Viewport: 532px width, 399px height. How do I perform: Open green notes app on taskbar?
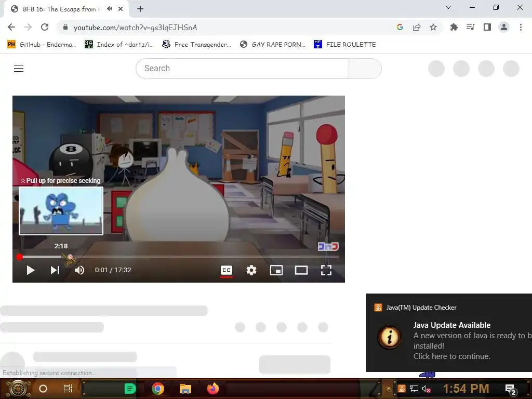tap(130, 389)
